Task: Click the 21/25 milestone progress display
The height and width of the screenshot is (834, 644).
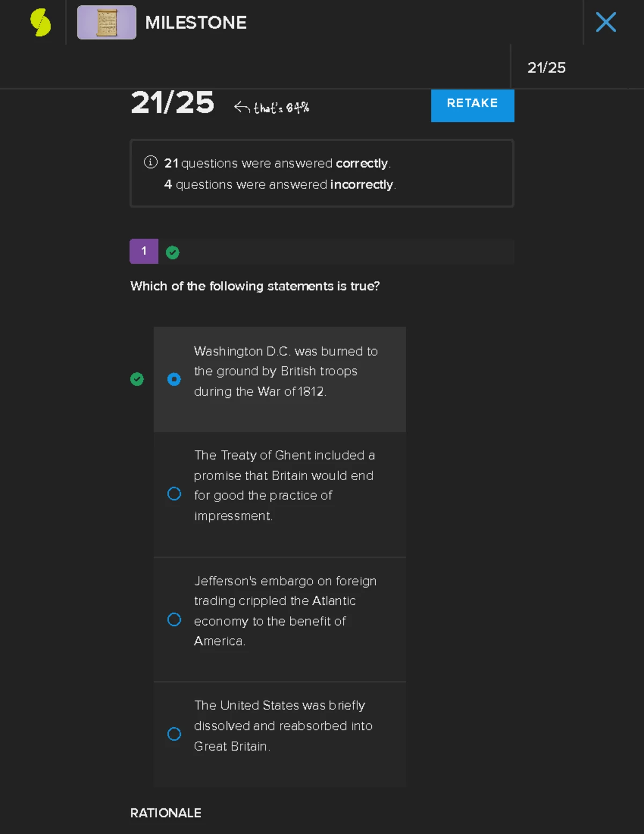Action: click(x=172, y=104)
